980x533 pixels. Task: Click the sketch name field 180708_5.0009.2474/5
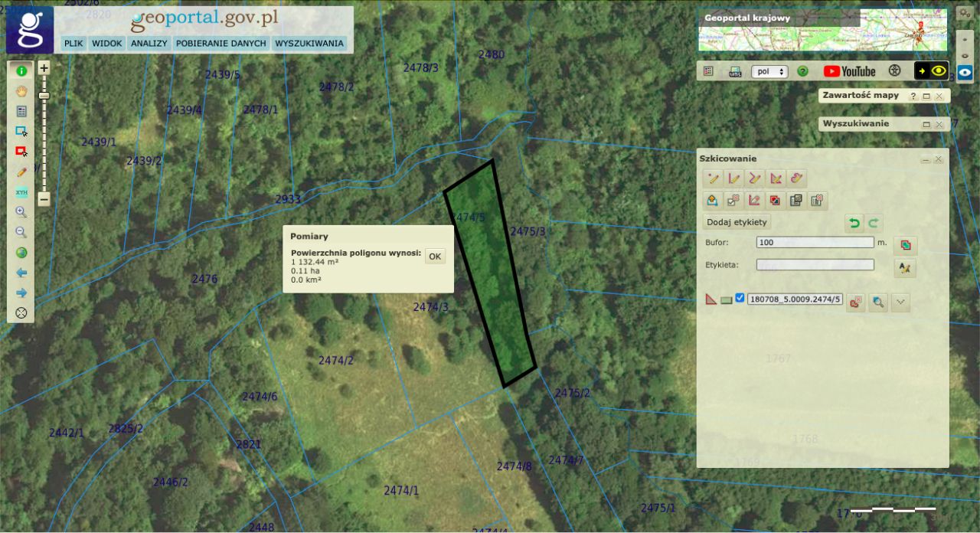pyautogui.click(x=795, y=299)
